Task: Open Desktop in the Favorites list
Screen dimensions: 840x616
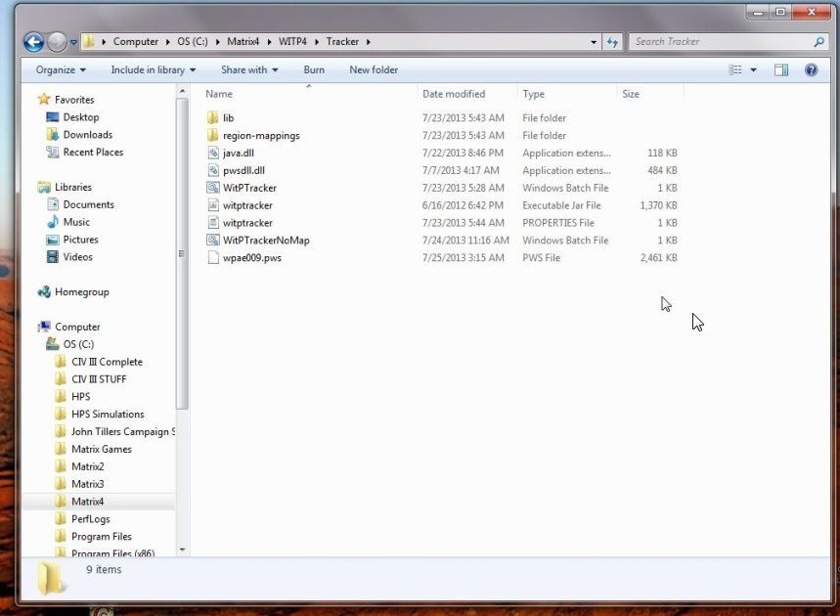Action: (81, 117)
